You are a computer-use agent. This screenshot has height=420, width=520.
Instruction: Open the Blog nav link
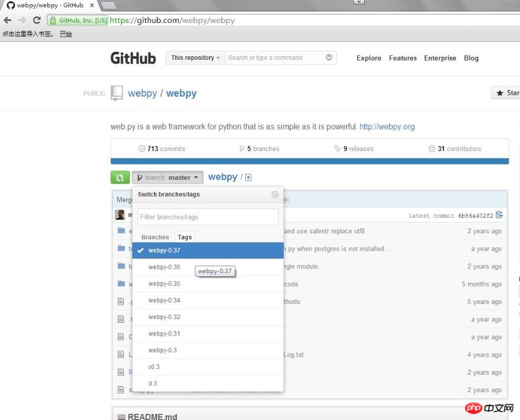[x=471, y=58]
